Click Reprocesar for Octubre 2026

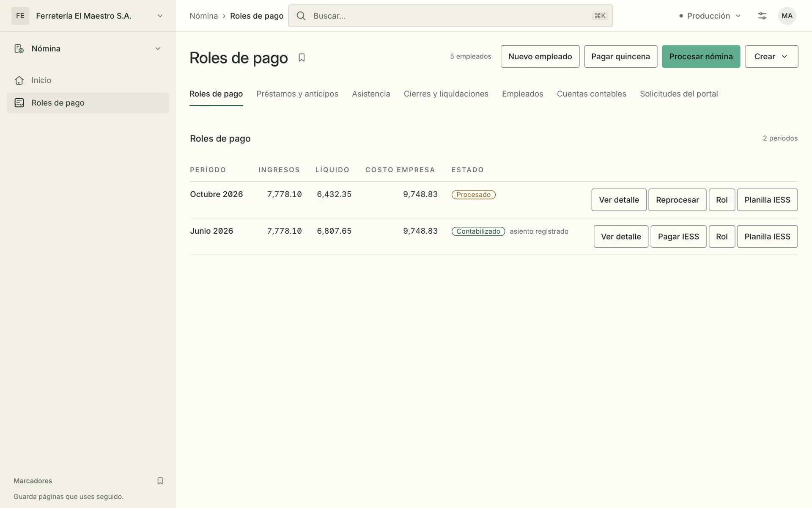point(677,200)
